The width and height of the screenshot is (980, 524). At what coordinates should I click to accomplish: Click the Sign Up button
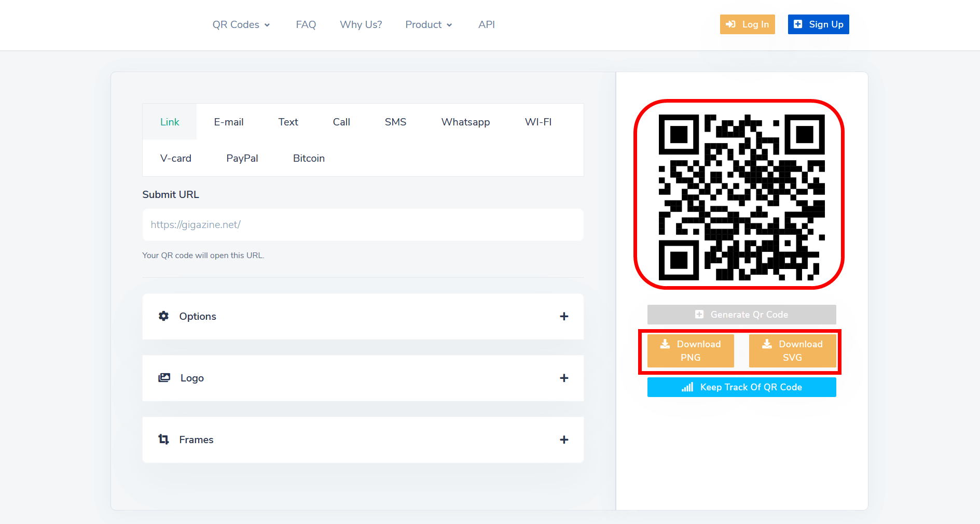(818, 24)
